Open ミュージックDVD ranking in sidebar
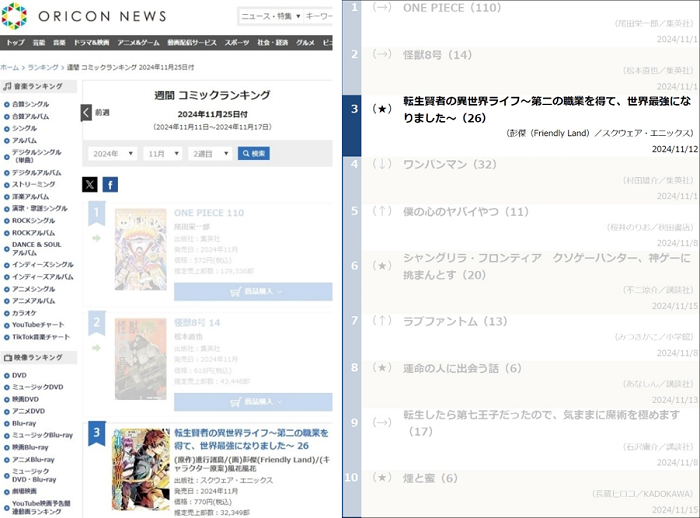700x518 pixels. pos(38,387)
